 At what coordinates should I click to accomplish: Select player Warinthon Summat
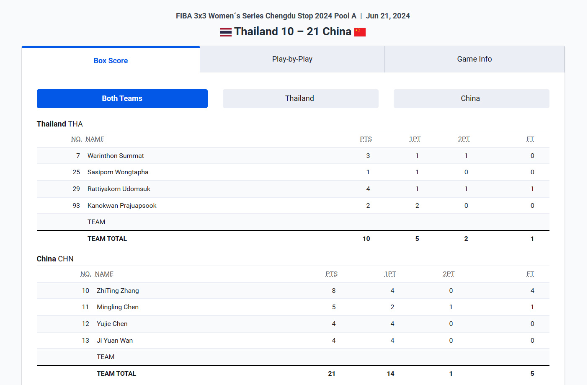coord(116,156)
